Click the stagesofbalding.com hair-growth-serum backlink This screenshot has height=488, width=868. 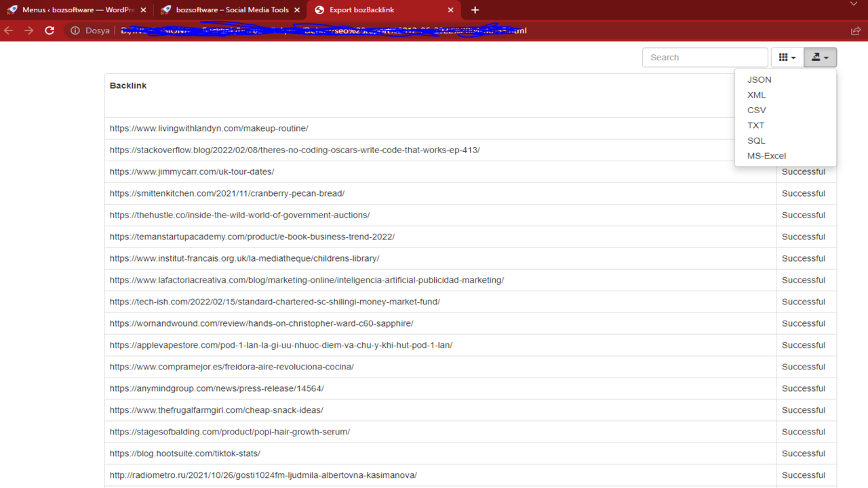230,432
